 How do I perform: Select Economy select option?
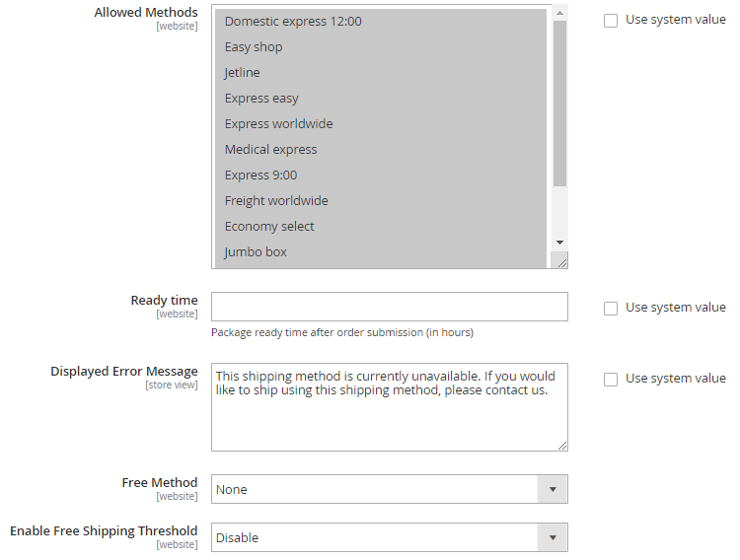pyautogui.click(x=269, y=226)
